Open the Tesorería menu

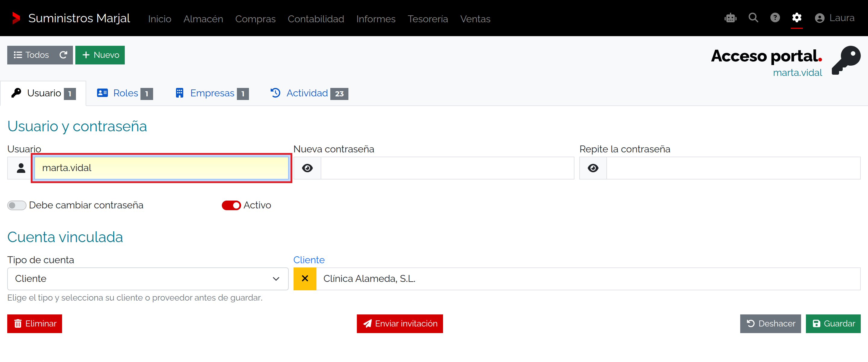click(428, 19)
